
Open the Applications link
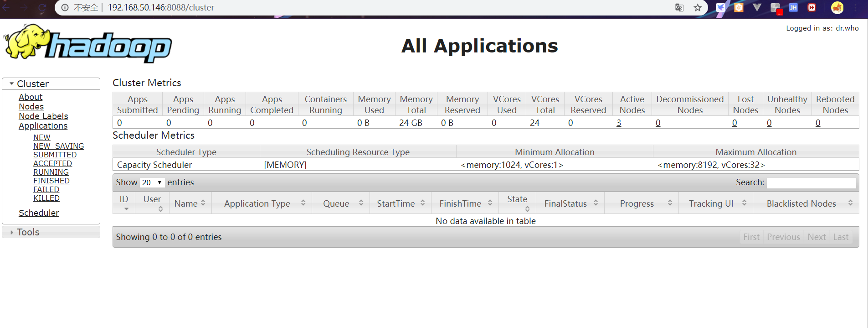tap(43, 125)
